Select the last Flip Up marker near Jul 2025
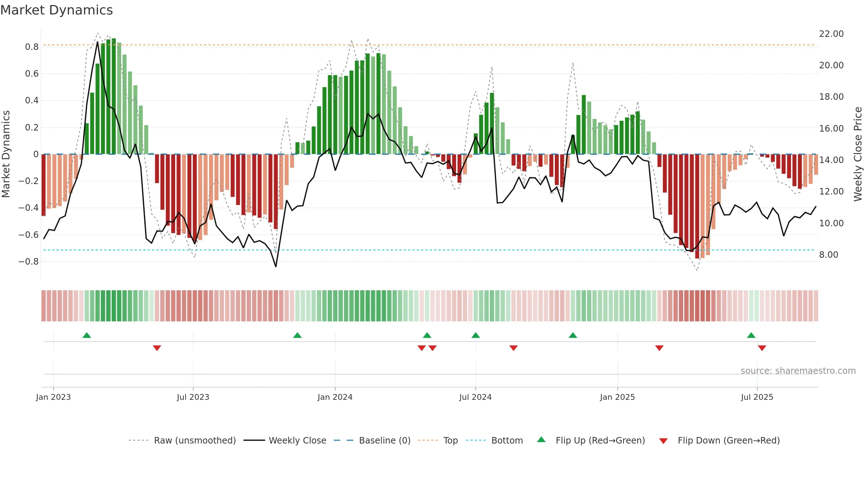This screenshot has width=868, height=488. 751,335
